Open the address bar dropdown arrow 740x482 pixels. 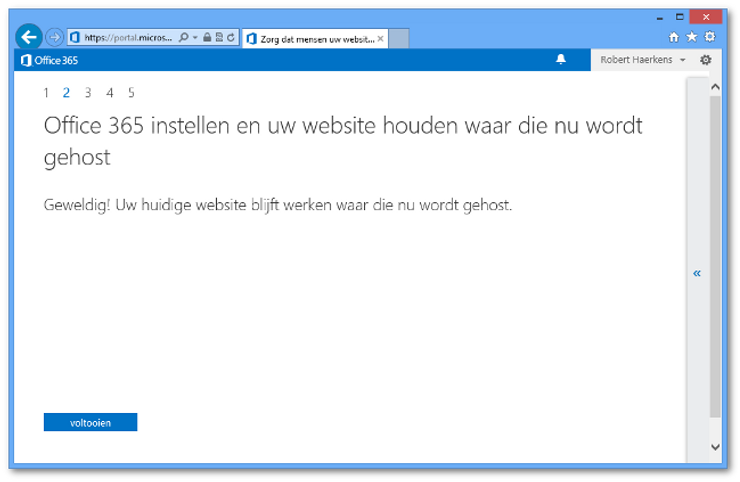pyautogui.click(x=195, y=37)
